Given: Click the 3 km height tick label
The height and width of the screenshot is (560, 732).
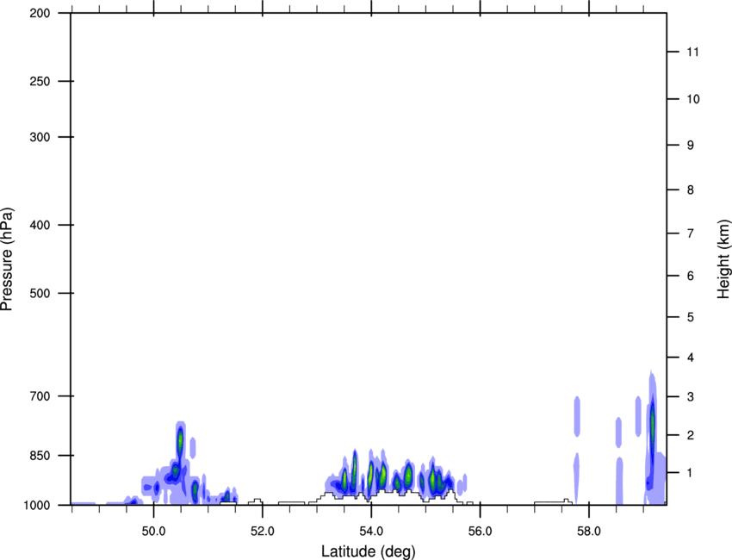Looking at the screenshot, I should [x=691, y=396].
